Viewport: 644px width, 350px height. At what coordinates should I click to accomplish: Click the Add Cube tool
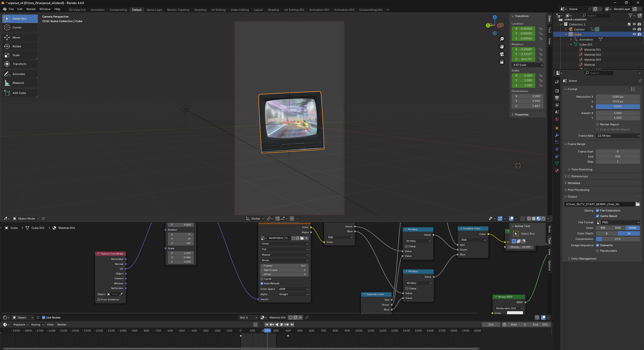click(19, 93)
